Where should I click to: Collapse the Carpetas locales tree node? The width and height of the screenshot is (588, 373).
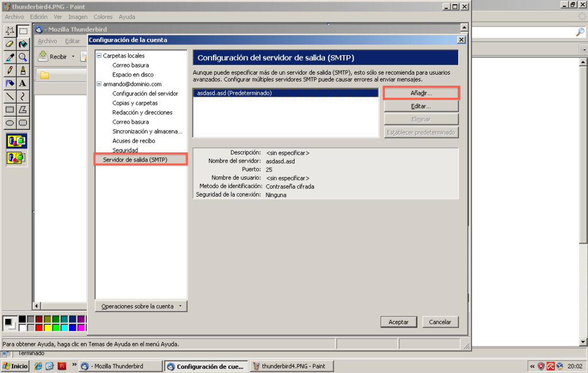(x=99, y=56)
